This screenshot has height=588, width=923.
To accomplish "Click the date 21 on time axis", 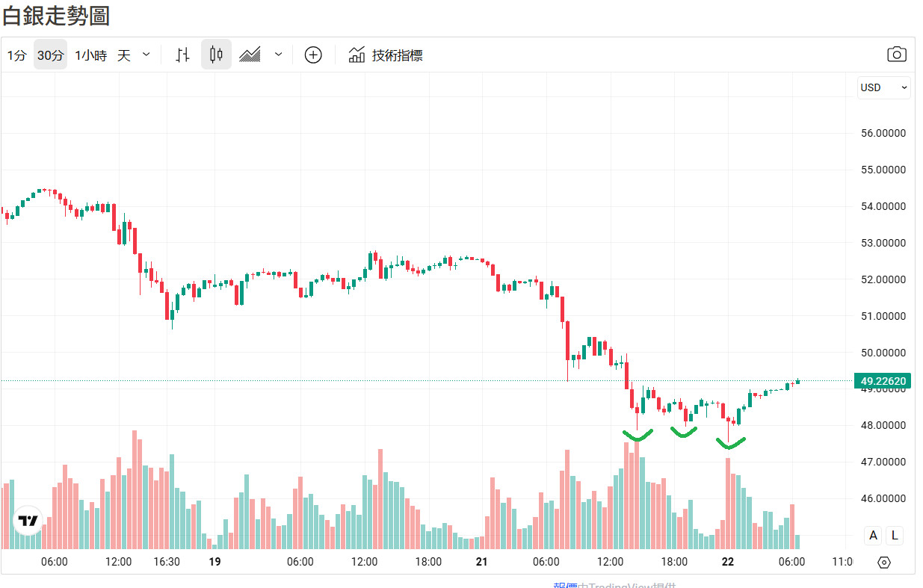I will tap(482, 562).
